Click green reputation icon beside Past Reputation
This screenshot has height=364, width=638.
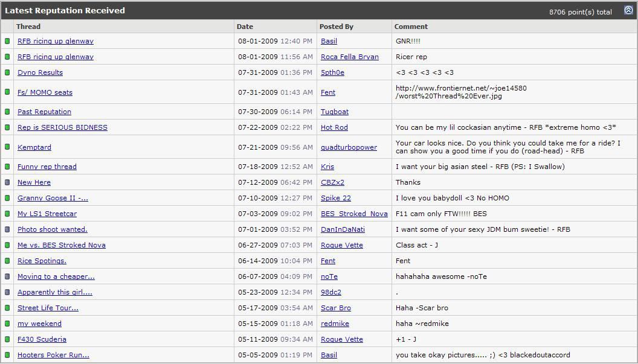[x=7, y=112]
